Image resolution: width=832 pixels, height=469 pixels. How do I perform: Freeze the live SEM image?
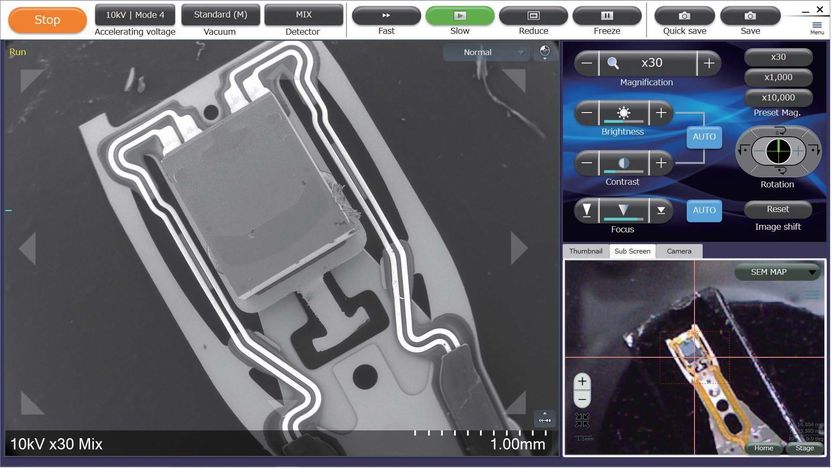[606, 16]
